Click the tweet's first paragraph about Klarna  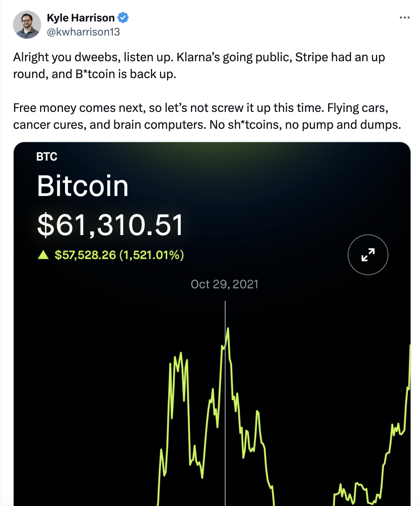(x=199, y=65)
